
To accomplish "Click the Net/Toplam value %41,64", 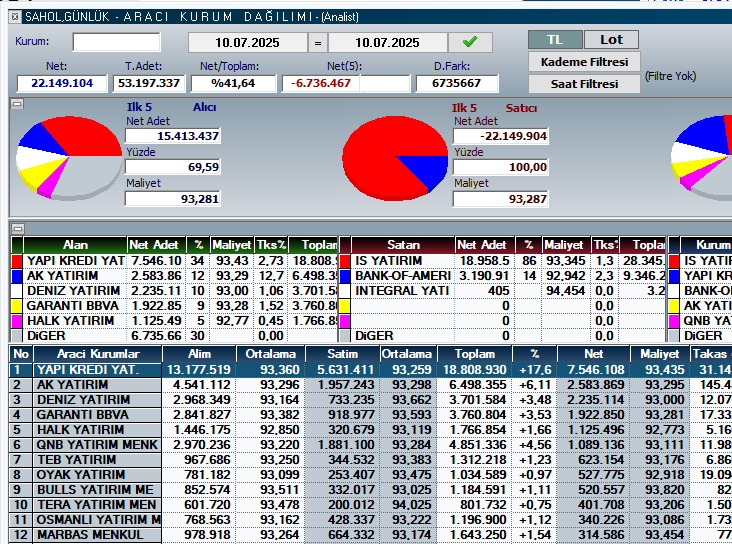I will [233, 83].
